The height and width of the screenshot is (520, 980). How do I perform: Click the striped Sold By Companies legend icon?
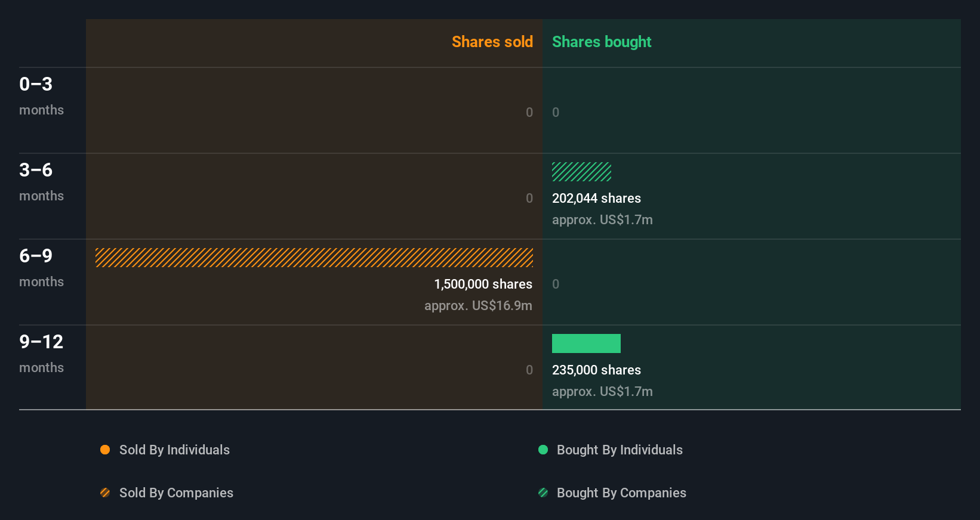105,493
